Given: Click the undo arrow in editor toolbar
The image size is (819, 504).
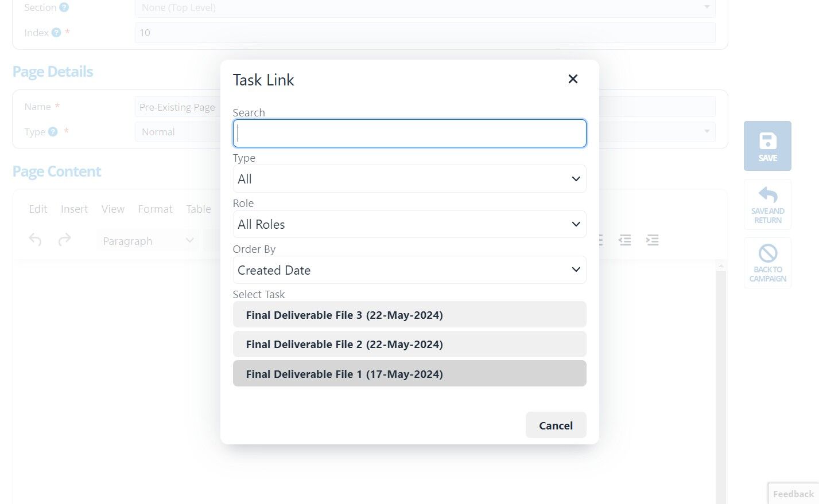Looking at the screenshot, I should click(x=35, y=240).
